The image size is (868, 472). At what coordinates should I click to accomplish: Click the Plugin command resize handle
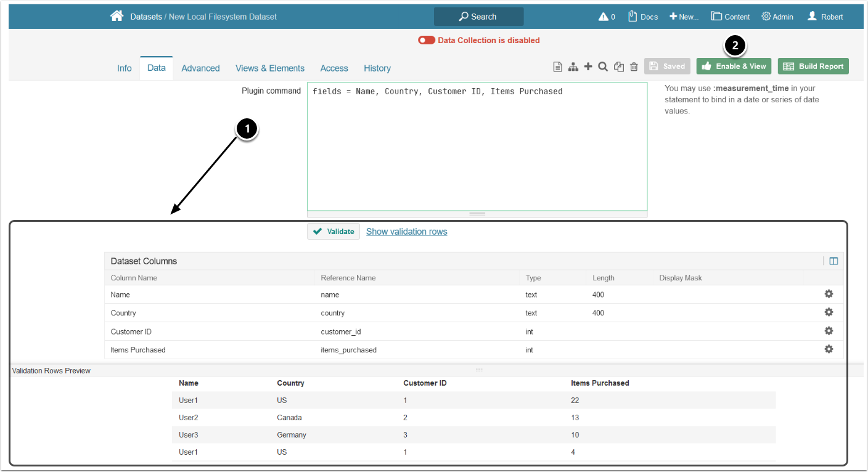(x=477, y=214)
